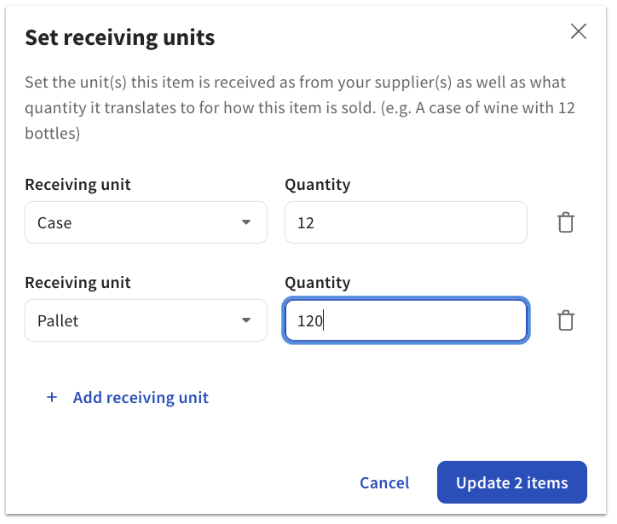617x524 pixels.
Task: Click the Receiving unit label above Pallet
Action: coord(78,283)
